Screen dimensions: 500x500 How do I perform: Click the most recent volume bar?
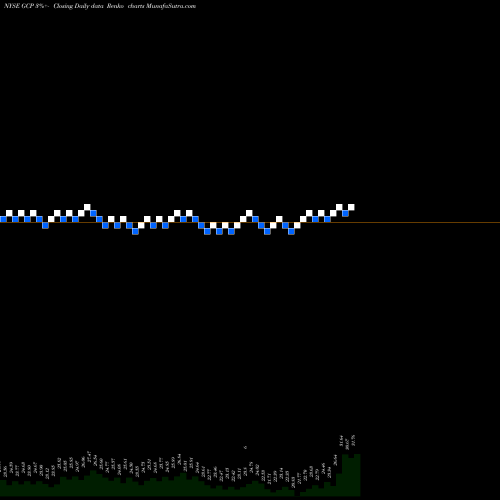click(x=357, y=475)
